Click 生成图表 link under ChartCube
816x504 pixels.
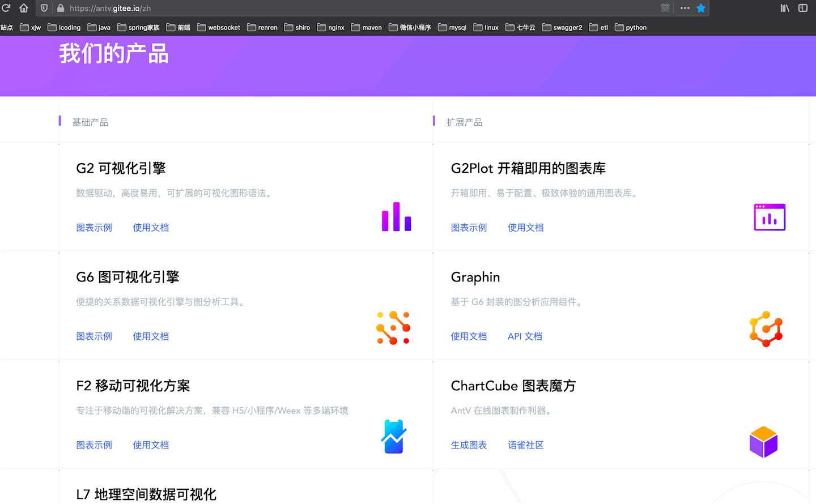469,445
